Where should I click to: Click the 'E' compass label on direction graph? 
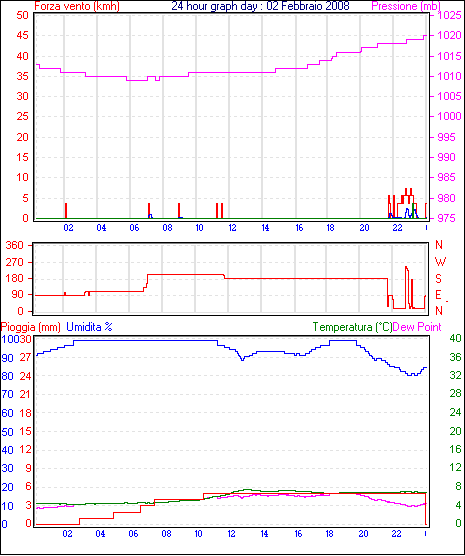(438, 295)
